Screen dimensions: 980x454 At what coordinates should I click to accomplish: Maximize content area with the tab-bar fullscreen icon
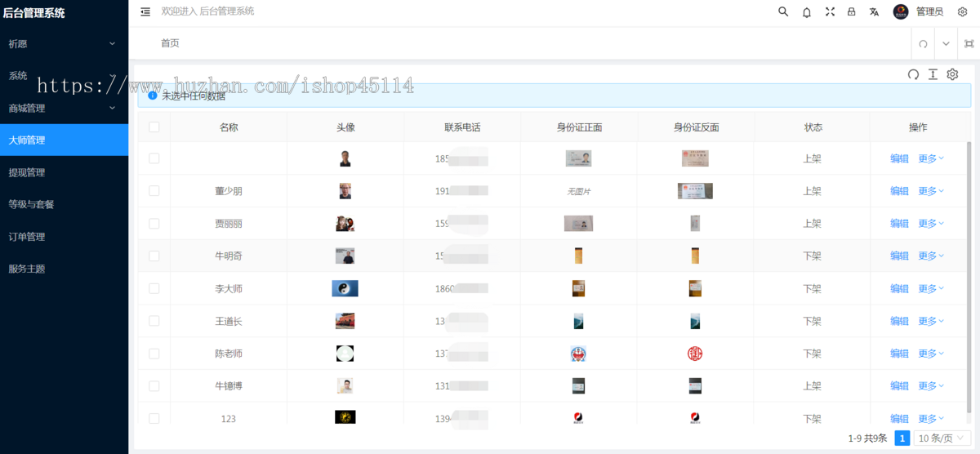(969, 43)
